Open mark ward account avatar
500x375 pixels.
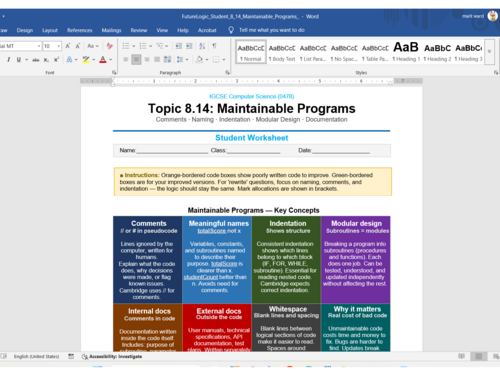click(493, 16)
